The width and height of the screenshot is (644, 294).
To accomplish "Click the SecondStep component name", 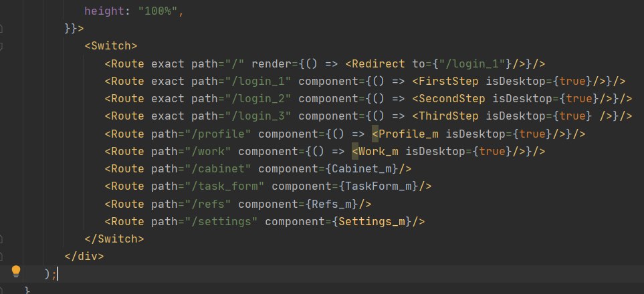I will click(x=452, y=98).
